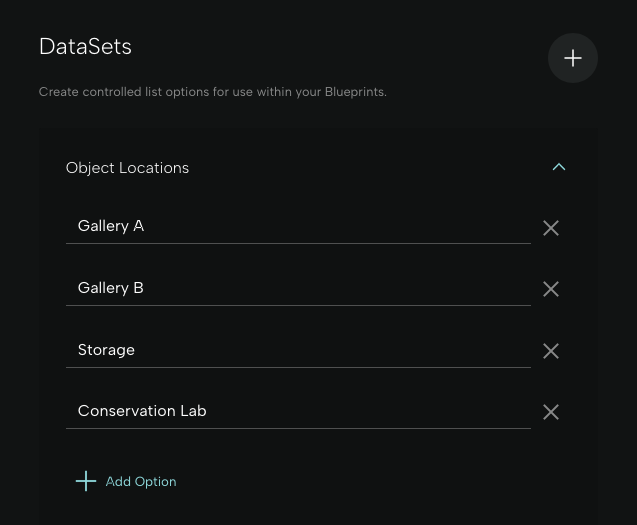Click the Add Option text link

(x=141, y=482)
